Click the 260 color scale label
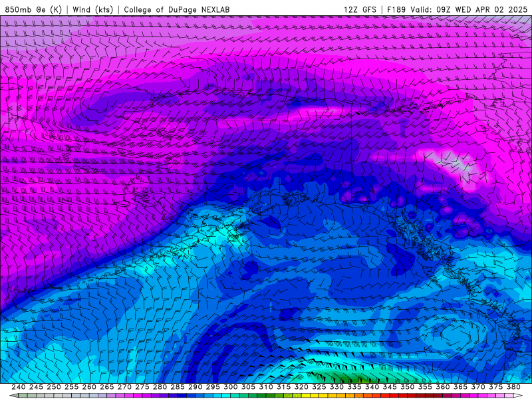This screenshot has width=532, height=399. [89, 387]
